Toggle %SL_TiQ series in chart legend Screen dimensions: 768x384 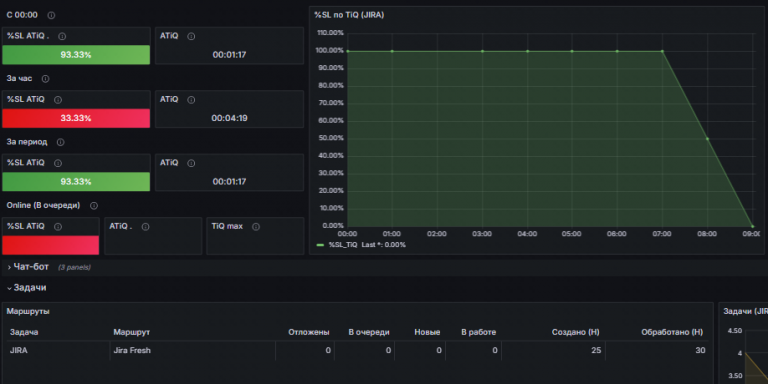(343, 244)
